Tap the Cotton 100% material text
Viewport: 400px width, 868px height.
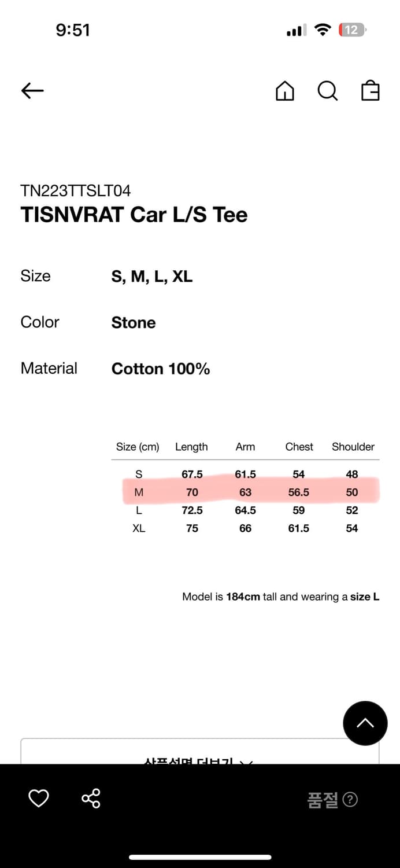click(161, 369)
